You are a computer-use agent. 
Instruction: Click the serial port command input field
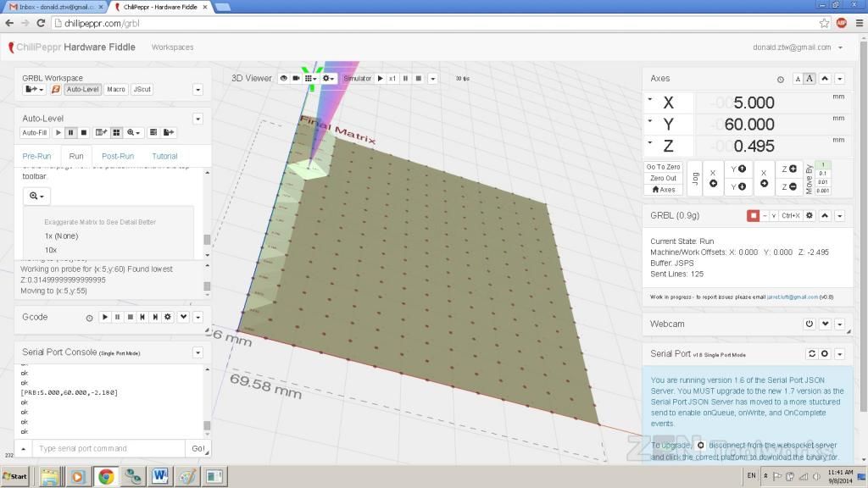(102, 448)
